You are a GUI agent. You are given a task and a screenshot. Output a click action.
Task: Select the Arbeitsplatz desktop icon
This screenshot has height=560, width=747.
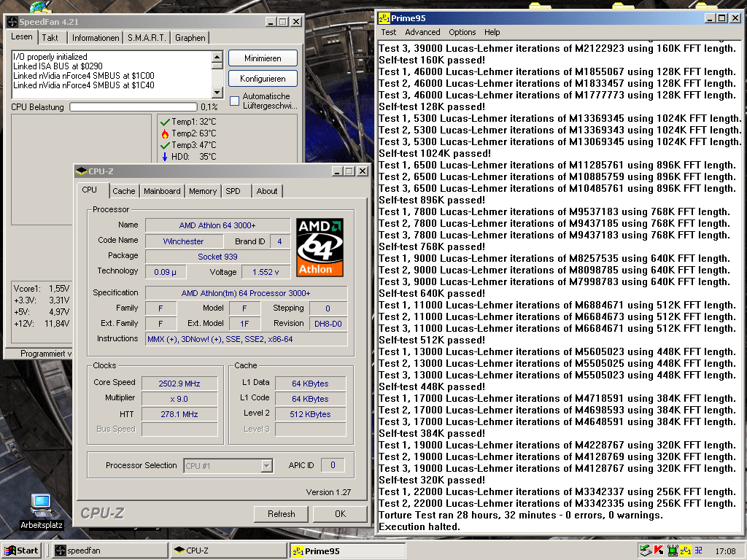click(42, 512)
